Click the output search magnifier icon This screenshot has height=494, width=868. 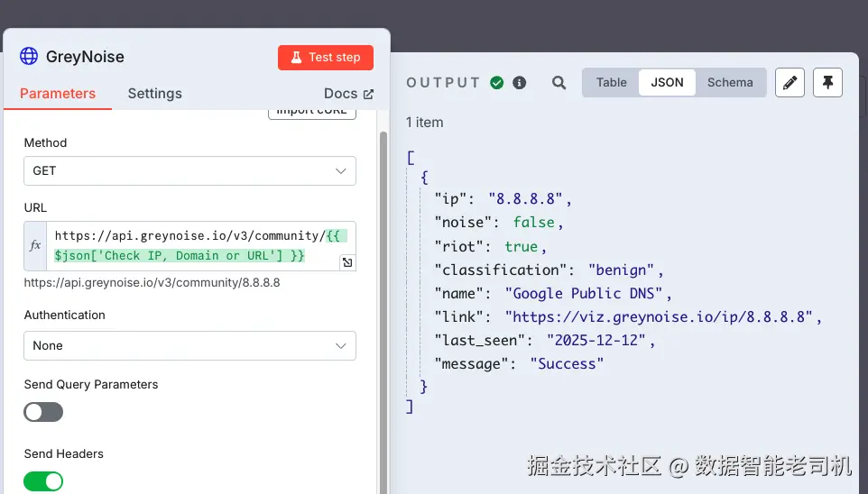pos(559,83)
